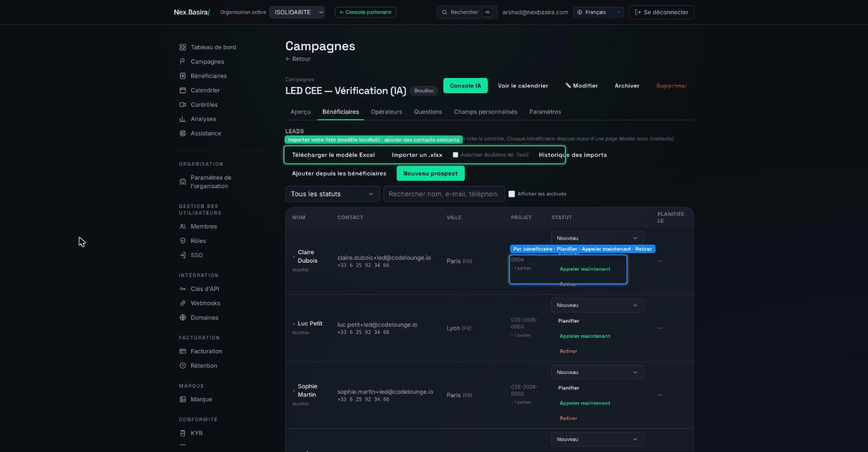Click the Rétention clock icon
This screenshot has width=868, height=452.
pos(183,366)
